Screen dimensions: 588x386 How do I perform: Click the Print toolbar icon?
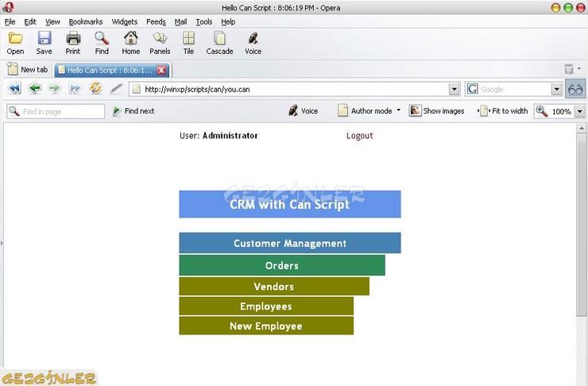coord(73,38)
